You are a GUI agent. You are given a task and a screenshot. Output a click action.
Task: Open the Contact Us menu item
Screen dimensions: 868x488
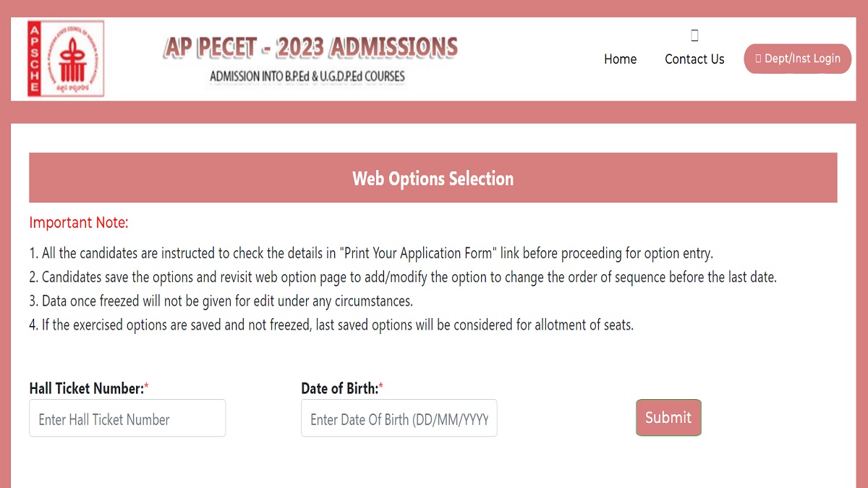point(694,59)
